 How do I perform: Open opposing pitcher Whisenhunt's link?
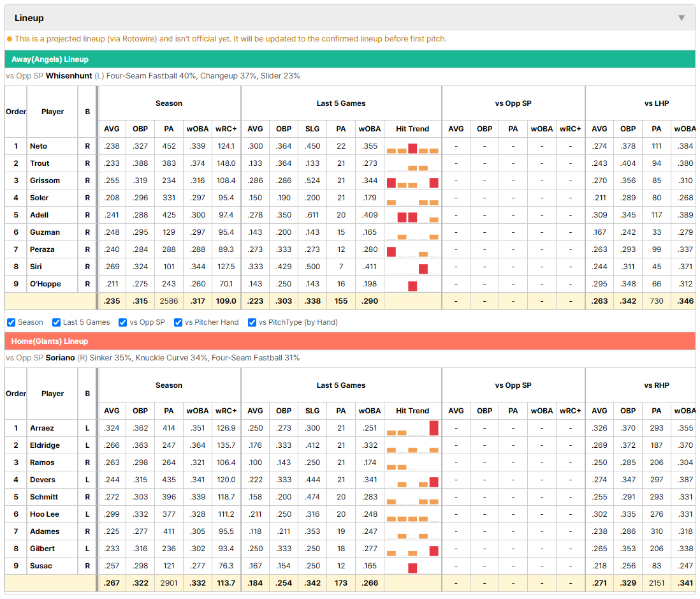(69, 76)
